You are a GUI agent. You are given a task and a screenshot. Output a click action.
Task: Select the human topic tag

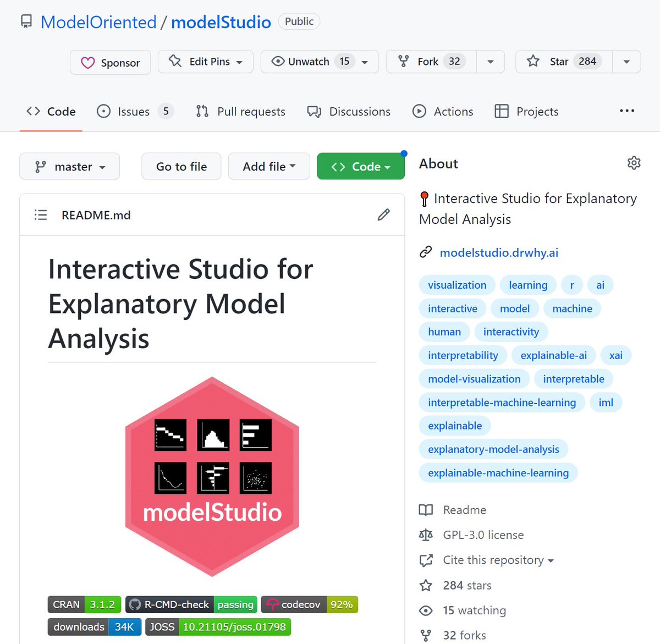pos(444,332)
